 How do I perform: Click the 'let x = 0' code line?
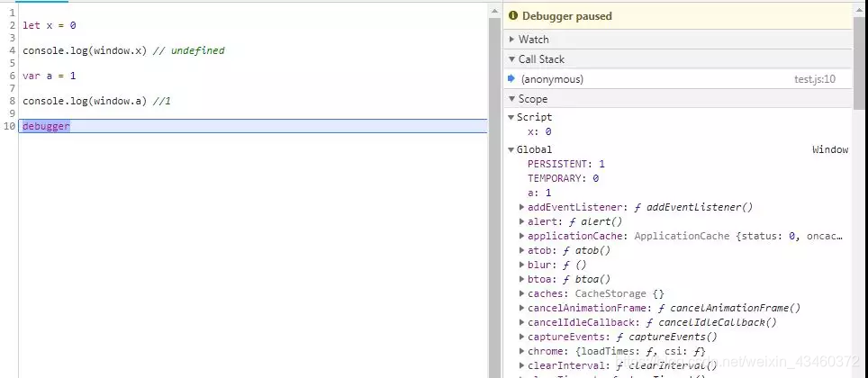[50, 25]
